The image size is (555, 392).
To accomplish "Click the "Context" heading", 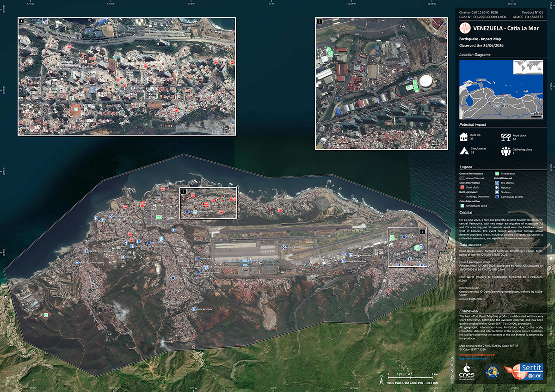I will (466, 212).
